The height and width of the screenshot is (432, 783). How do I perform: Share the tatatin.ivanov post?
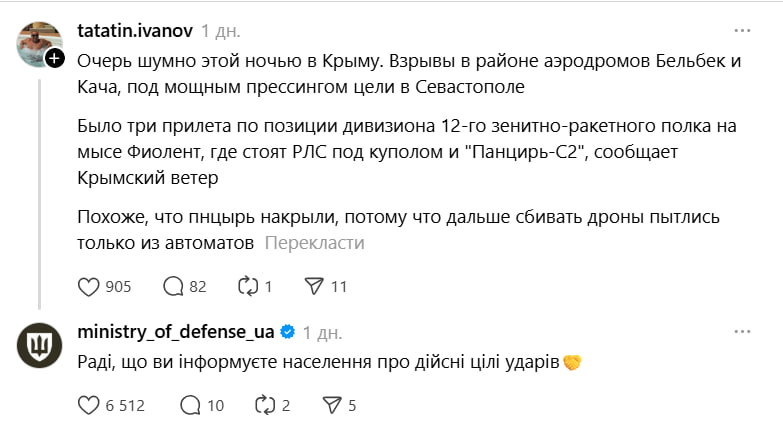[313, 286]
